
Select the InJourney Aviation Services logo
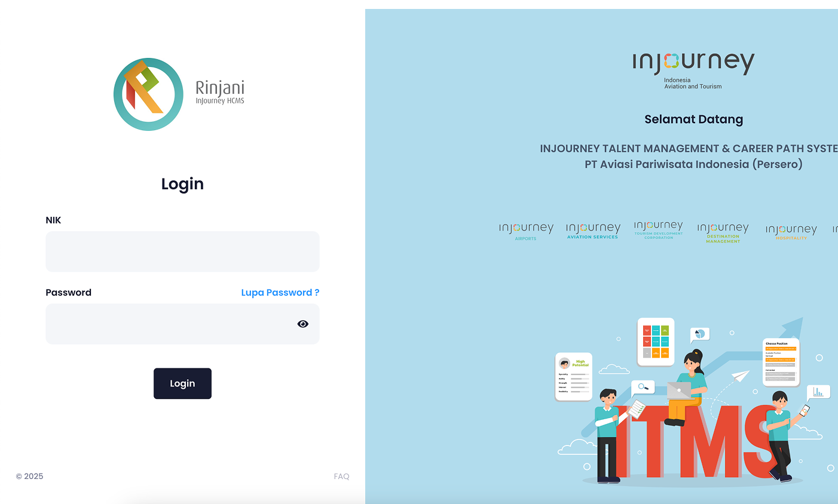(593, 231)
